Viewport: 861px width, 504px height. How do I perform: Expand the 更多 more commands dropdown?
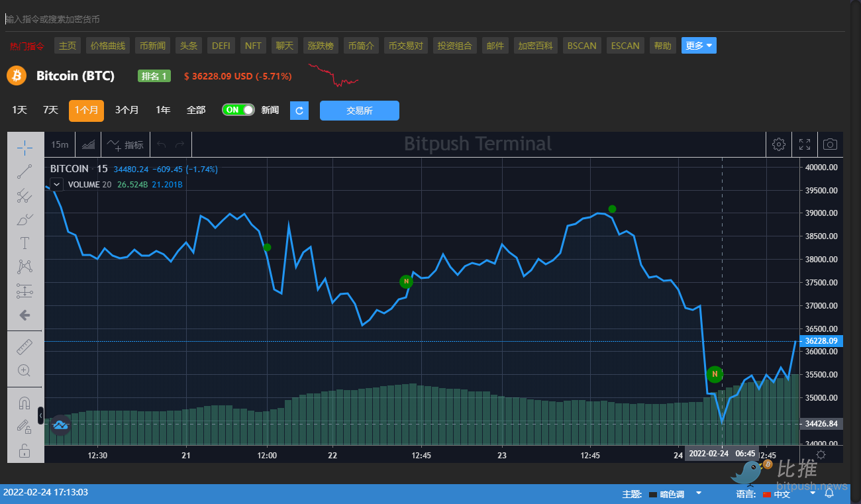pos(699,46)
